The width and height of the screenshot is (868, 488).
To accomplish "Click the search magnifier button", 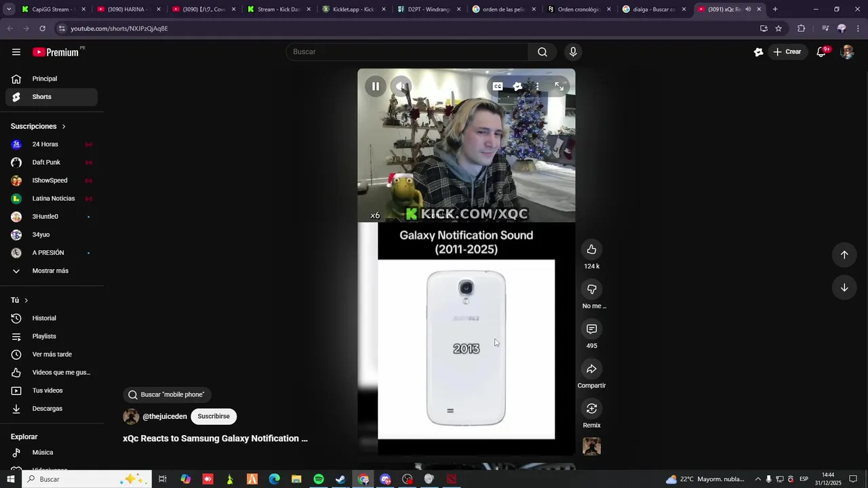I will point(542,52).
